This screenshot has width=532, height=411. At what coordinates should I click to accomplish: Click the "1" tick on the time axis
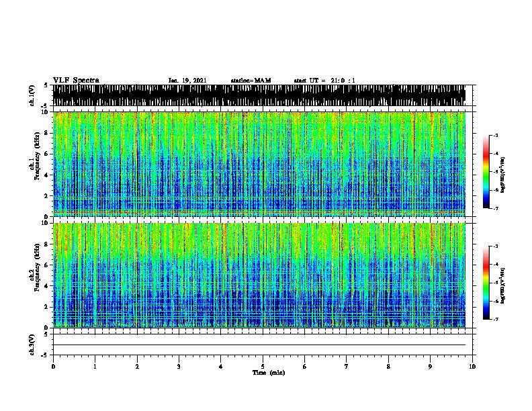click(x=95, y=366)
